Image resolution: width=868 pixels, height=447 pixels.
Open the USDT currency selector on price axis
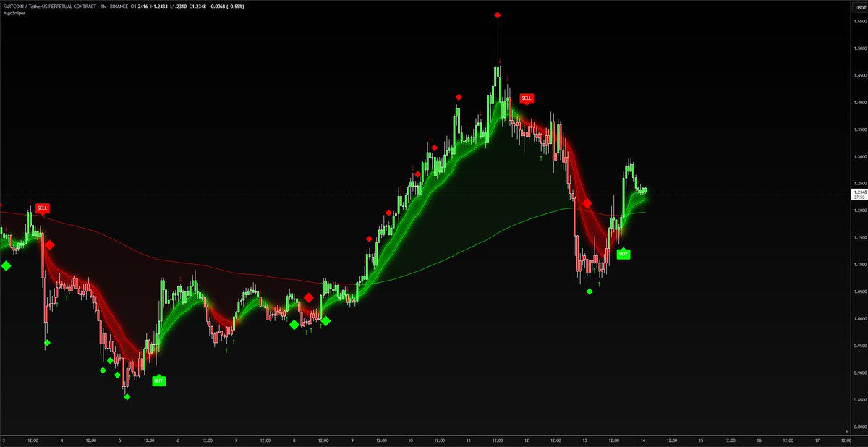859,7
